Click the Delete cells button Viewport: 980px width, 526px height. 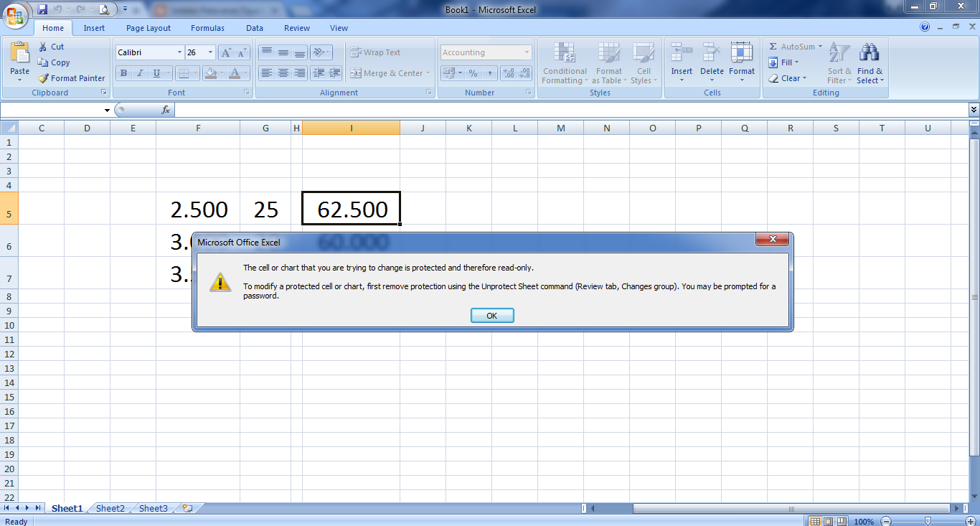712,63
